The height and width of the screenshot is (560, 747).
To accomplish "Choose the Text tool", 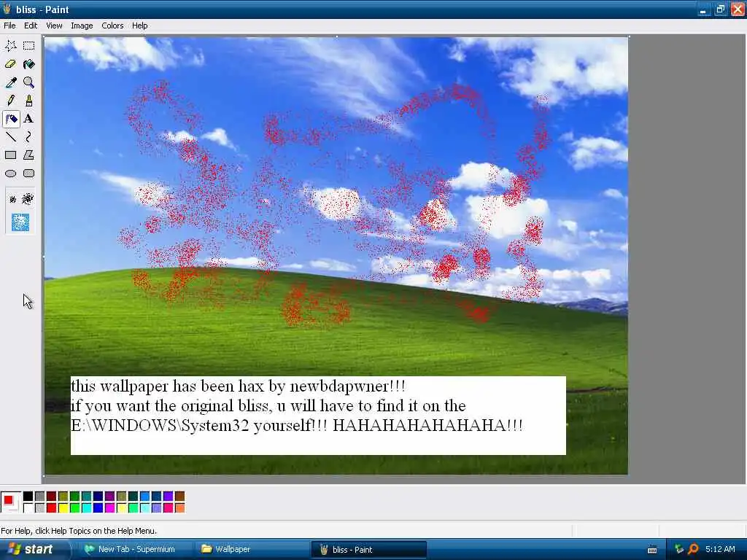I will 28,119.
